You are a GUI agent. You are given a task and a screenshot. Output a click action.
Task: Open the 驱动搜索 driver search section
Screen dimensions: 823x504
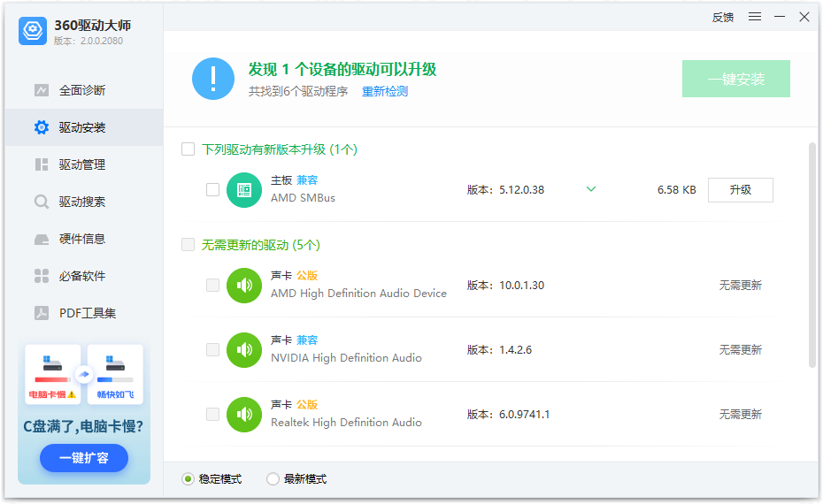click(x=82, y=202)
